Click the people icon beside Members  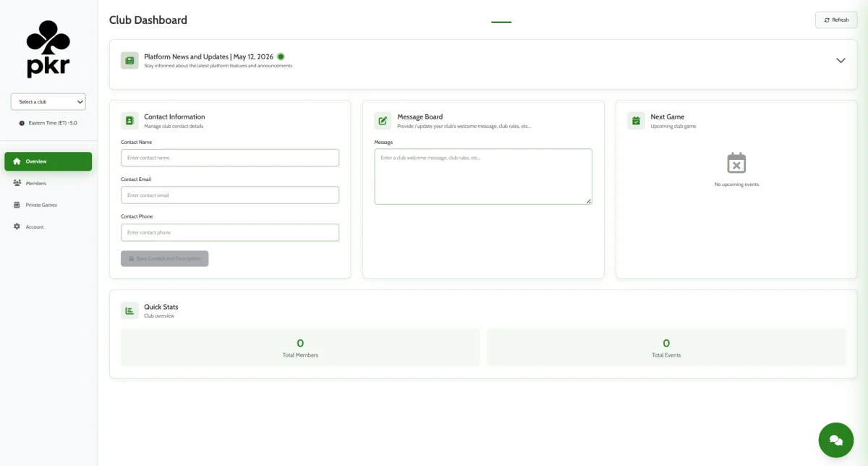tap(17, 183)
